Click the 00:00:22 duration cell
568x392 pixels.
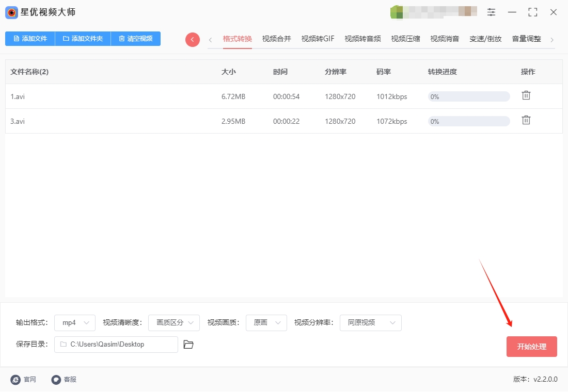(286, 121)
